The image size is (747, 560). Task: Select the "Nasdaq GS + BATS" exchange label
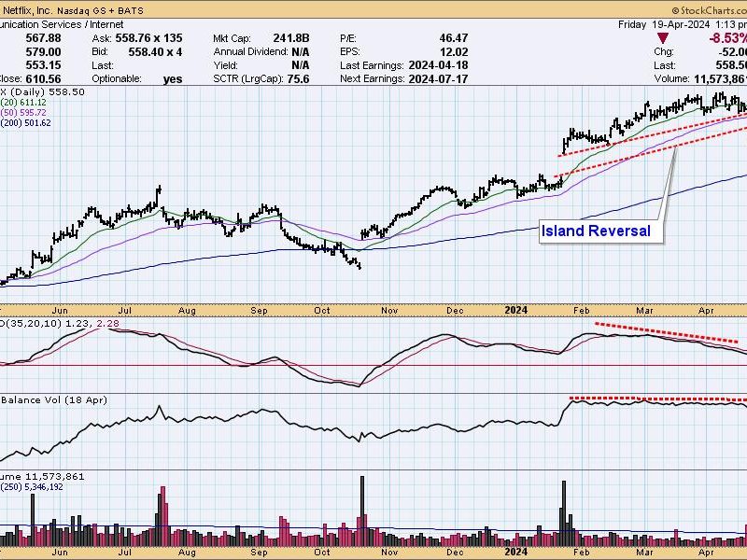100,10
